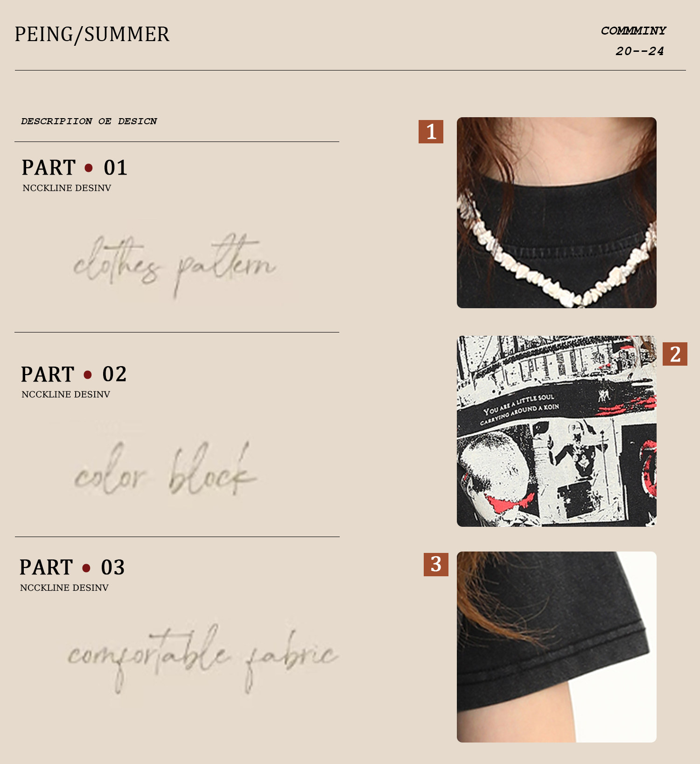Click the handwritten comfortable fabric text
Viewport: 700px width, 764px height.
click(x=202, y=658)
